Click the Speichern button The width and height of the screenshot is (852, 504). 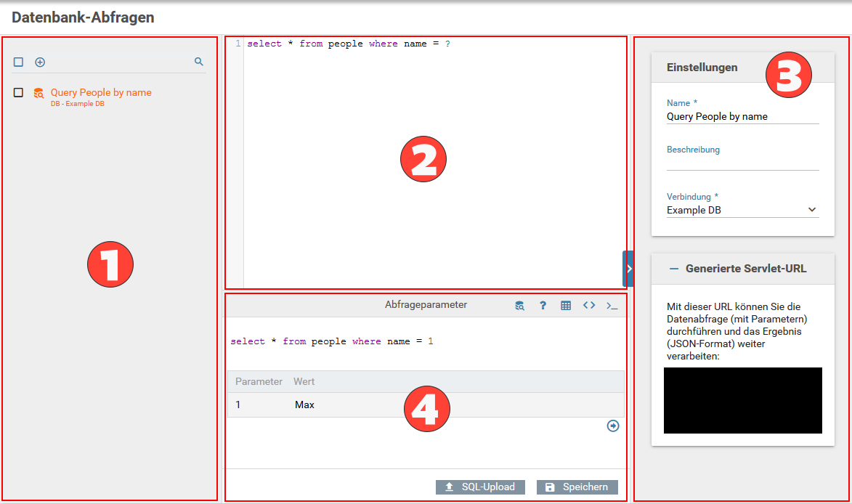pos(577,487)
